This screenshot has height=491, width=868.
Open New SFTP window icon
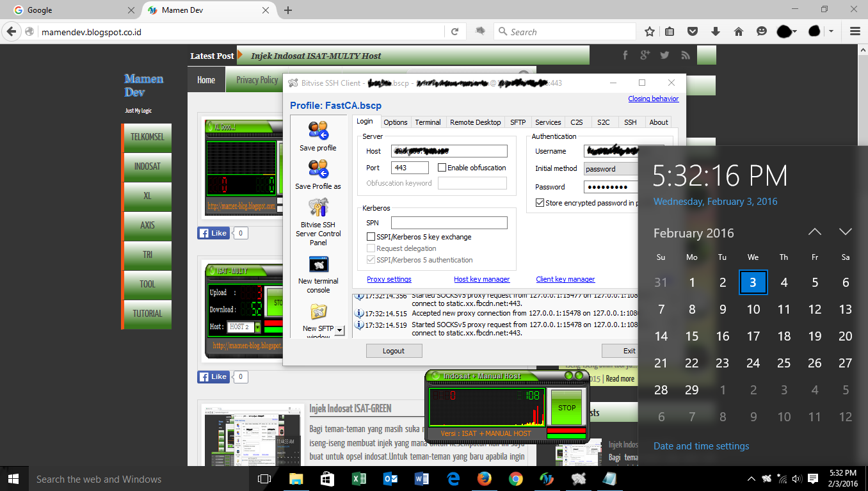point(318,312)
